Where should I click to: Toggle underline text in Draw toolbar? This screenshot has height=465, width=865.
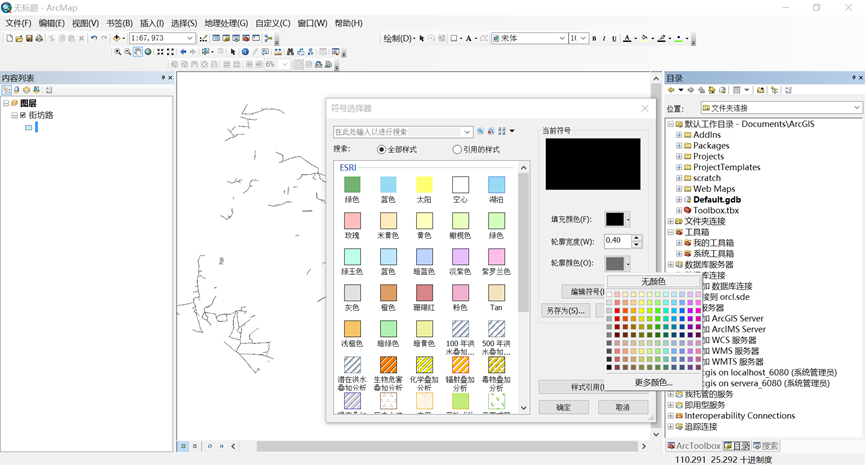[x=614, y=38]
